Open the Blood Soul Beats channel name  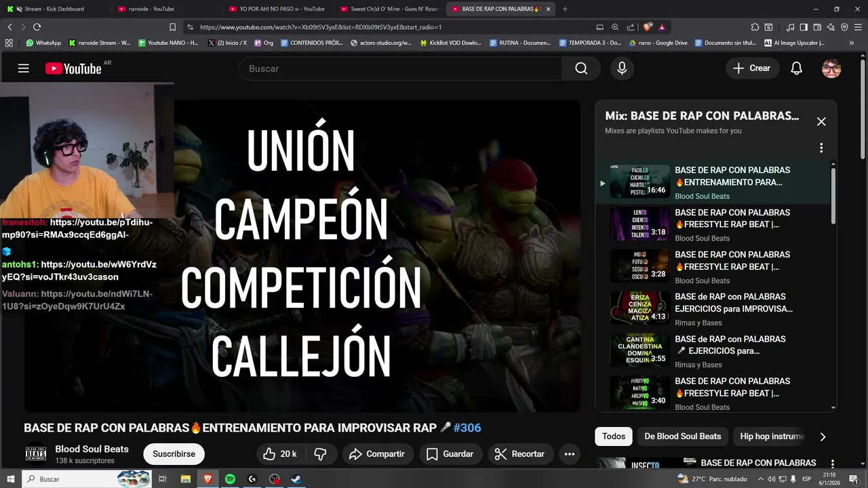coord(92,449)
